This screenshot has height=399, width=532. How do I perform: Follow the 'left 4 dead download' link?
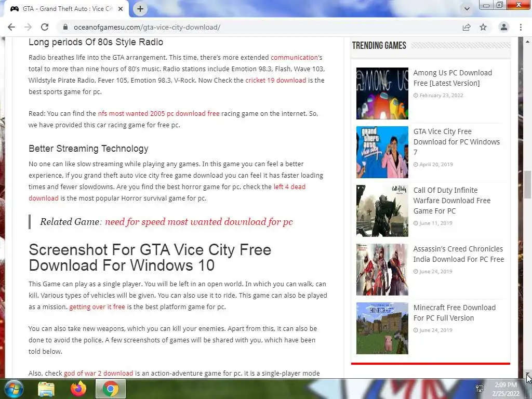[289, 187]
